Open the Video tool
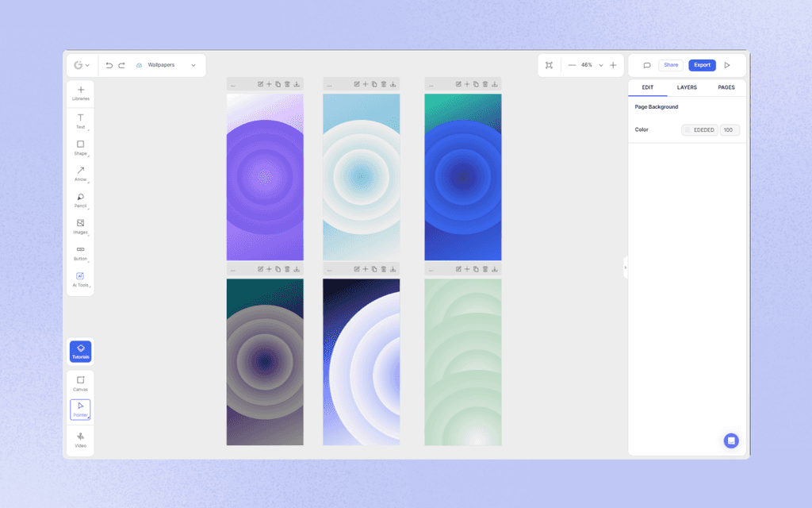This screenshot has height=508, width=812. coord(80,437)
